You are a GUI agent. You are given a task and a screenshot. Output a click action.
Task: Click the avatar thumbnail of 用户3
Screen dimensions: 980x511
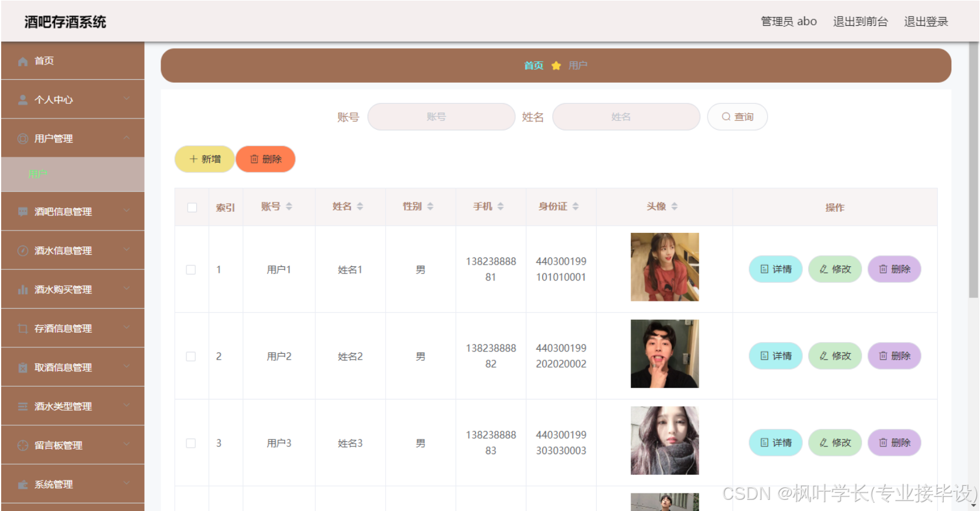(665, 441)
